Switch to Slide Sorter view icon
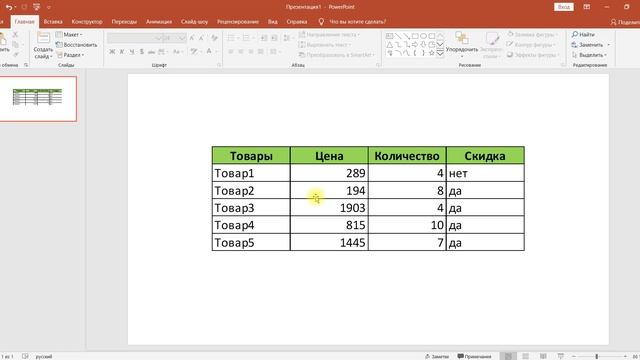 point(526,356)
